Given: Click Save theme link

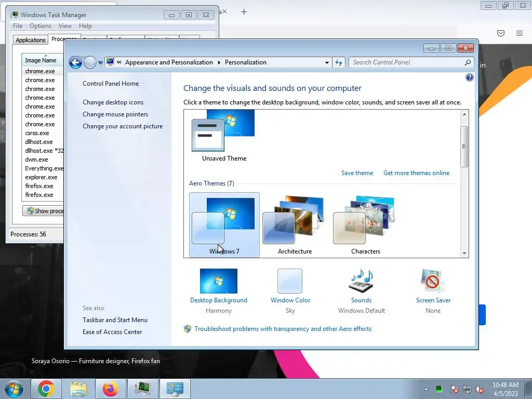Looking at the screenshot, I should click(357, 172).
